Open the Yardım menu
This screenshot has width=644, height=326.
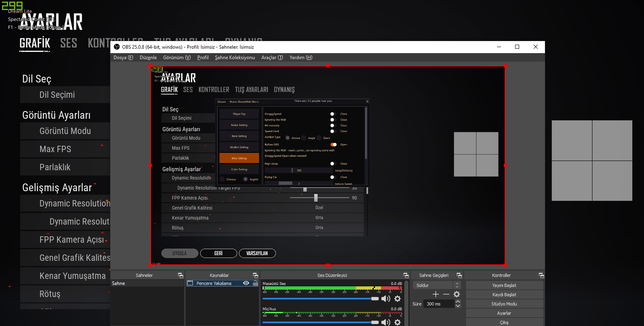(x=301, y=58)
